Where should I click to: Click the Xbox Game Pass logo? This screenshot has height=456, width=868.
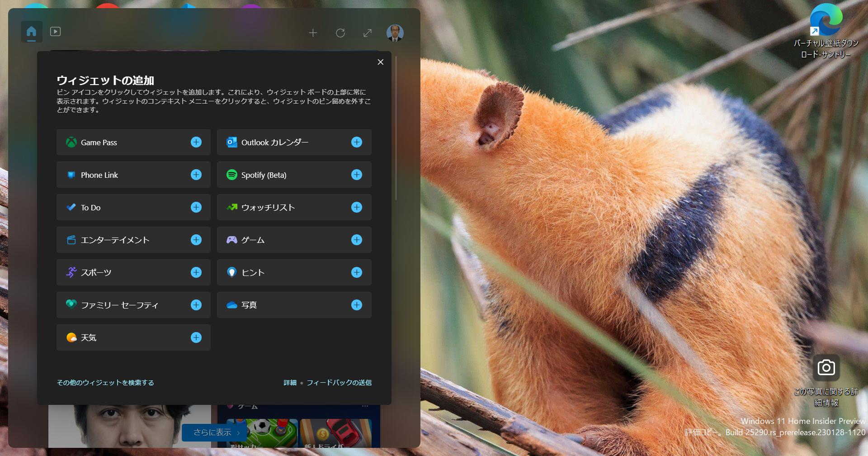[x=71, y=142]
